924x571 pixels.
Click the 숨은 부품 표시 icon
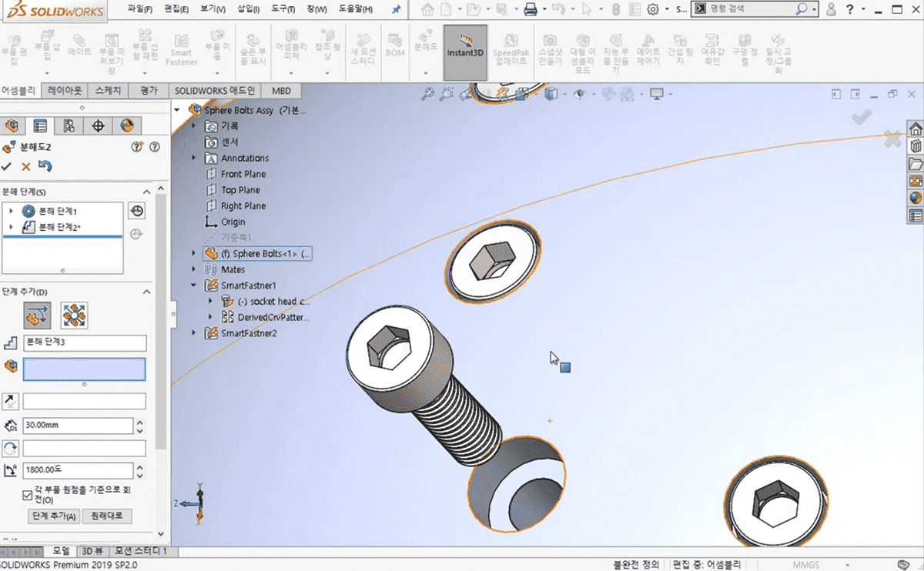click(x=253, y=48)
